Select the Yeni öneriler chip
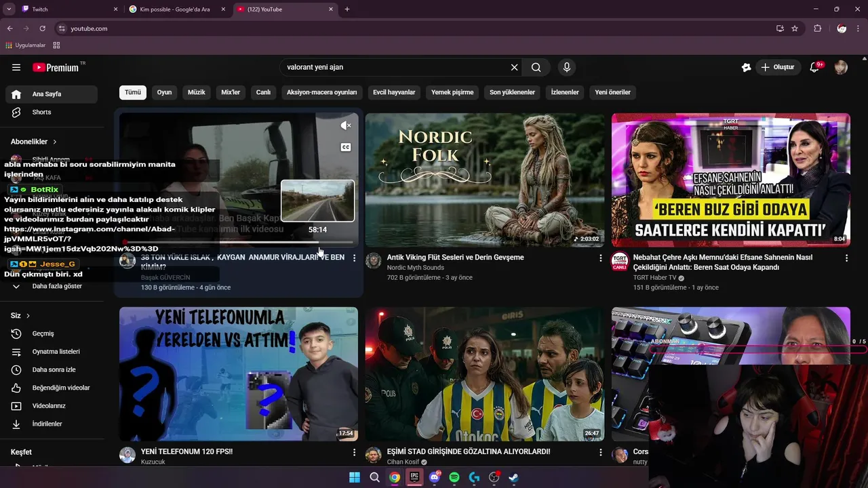This screenshot has height=488, width=868. 612,92
